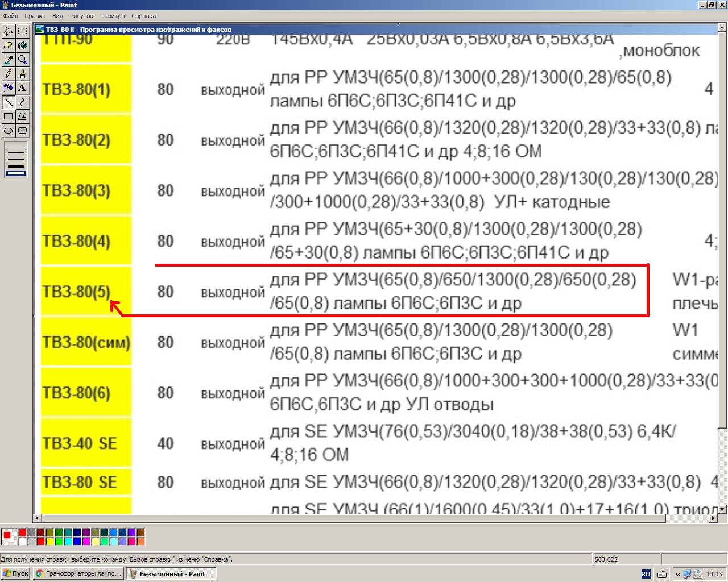Click the vertical scrollbar down arrow

tap(723, 509)
